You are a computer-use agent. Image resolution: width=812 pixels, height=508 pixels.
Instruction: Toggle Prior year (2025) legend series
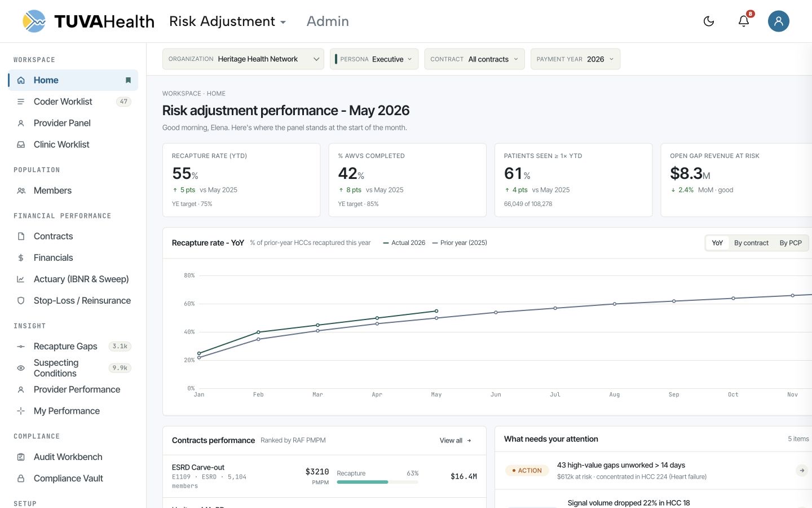(459, 243)
